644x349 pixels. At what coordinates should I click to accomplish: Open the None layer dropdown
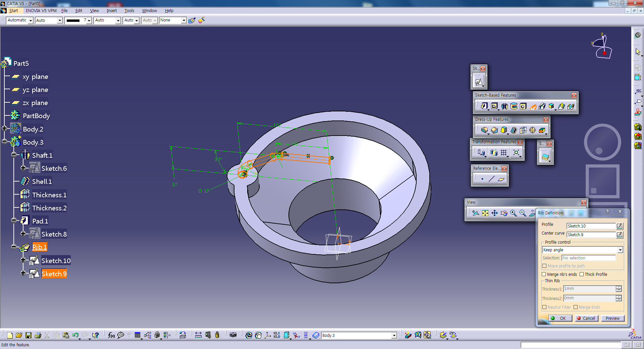coord(183,20)
